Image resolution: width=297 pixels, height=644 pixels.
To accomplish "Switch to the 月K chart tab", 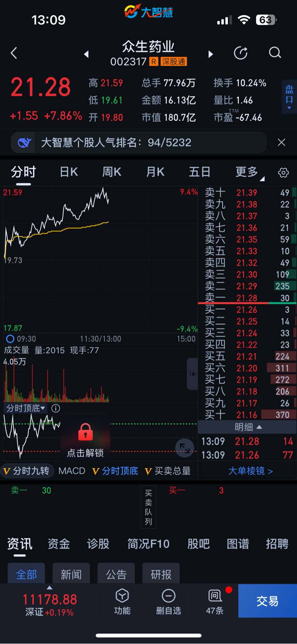I will click(155, 172).
